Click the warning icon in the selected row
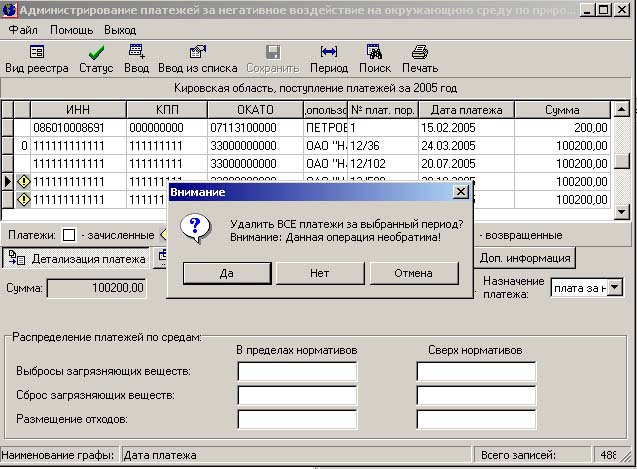This screenshot has width=637, height=469. pos(24,181)
